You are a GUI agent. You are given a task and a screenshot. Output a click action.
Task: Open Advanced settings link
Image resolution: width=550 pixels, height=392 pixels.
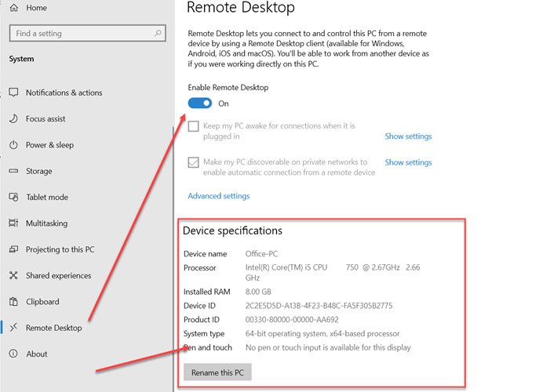coord(219,196)
